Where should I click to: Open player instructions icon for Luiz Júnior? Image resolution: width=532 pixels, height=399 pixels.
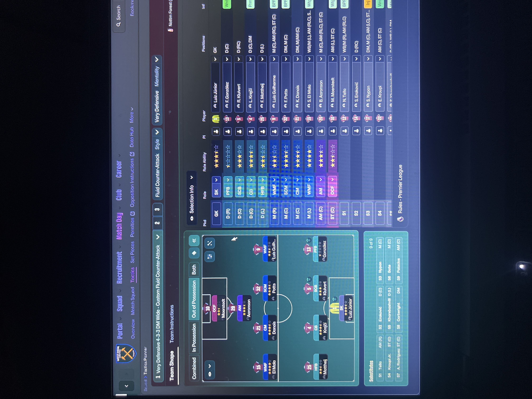tap(216, 131)
